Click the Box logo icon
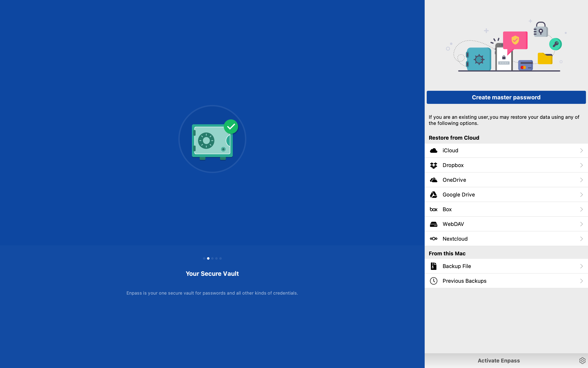Image resolution: width=588 pixels, height=368 pixels. (433, 209)
